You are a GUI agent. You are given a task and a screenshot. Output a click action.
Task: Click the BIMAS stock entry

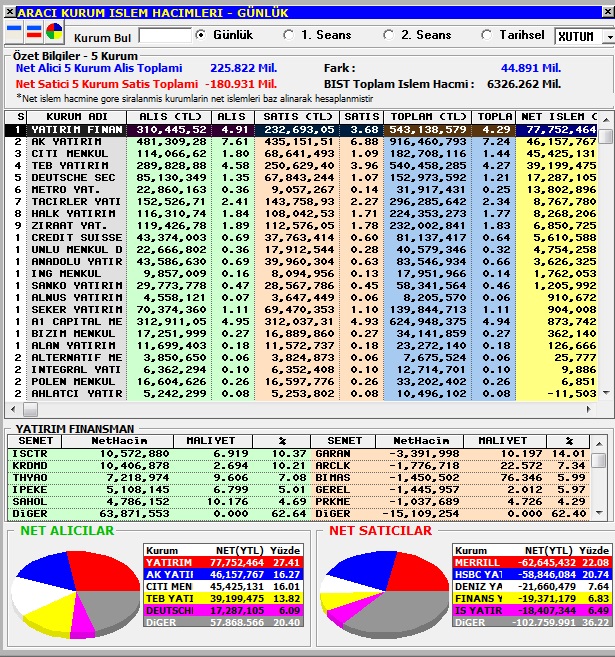coord(450,478)
